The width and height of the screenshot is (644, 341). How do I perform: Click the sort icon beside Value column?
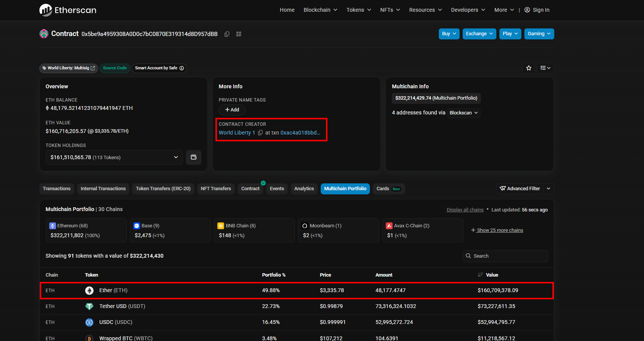tap(480, 275)
